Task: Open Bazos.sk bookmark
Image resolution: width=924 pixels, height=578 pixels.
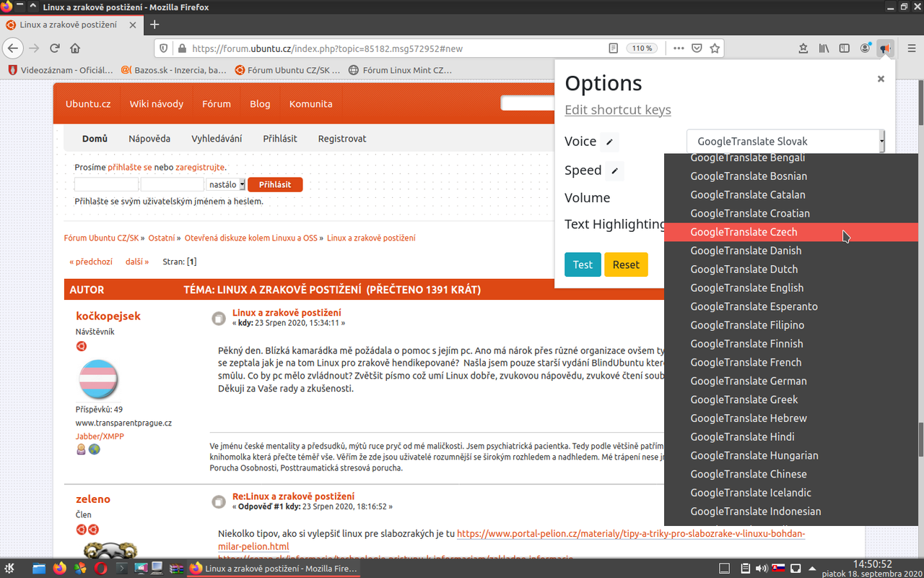Action: coord(173,70)
